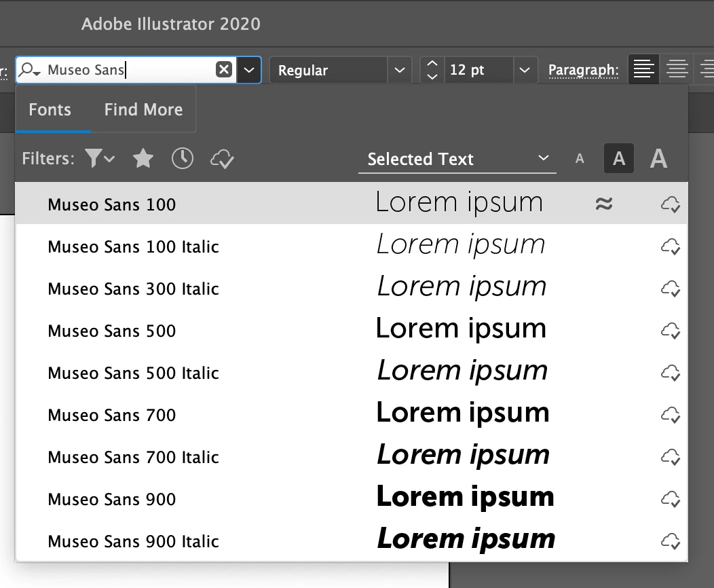The height and width of the screenshot is (588, 714).
Task: Click cloud icon for Museo Sans 500
Action: [671, 331]
